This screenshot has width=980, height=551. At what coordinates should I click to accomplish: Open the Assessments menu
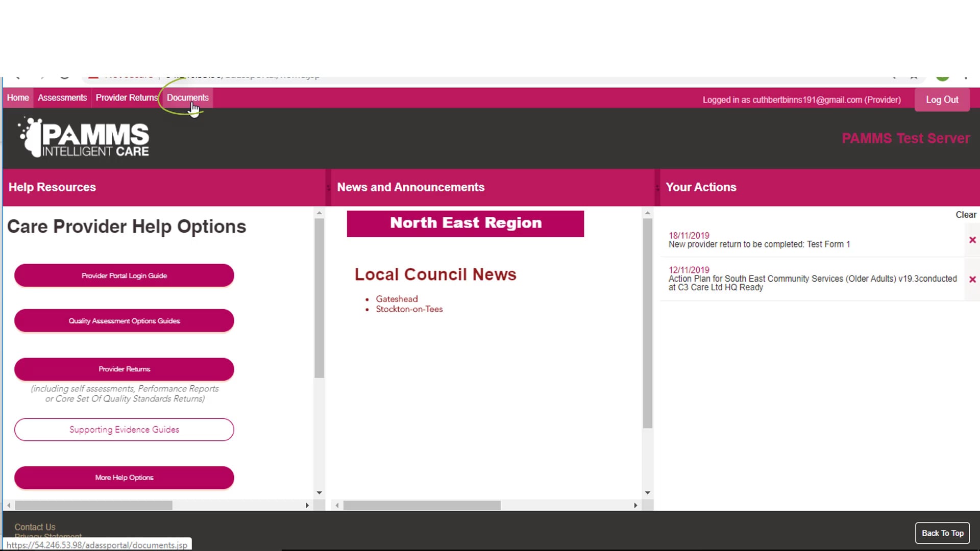pyautogui.click(x=62, y=97)
